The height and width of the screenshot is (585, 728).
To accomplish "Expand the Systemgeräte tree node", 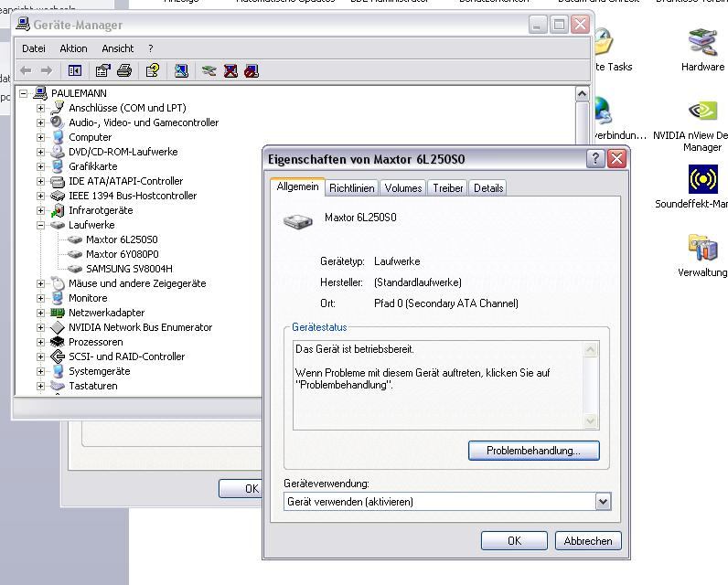I will (41, 371).
